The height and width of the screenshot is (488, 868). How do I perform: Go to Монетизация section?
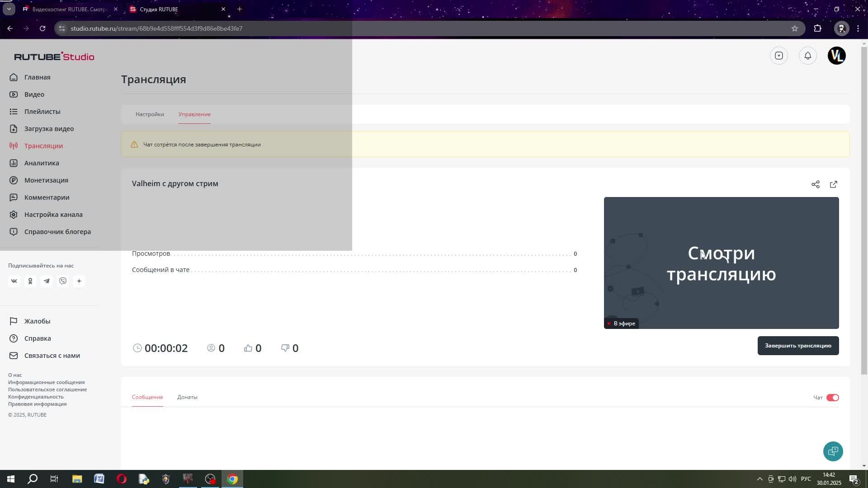tap(46, 180)
